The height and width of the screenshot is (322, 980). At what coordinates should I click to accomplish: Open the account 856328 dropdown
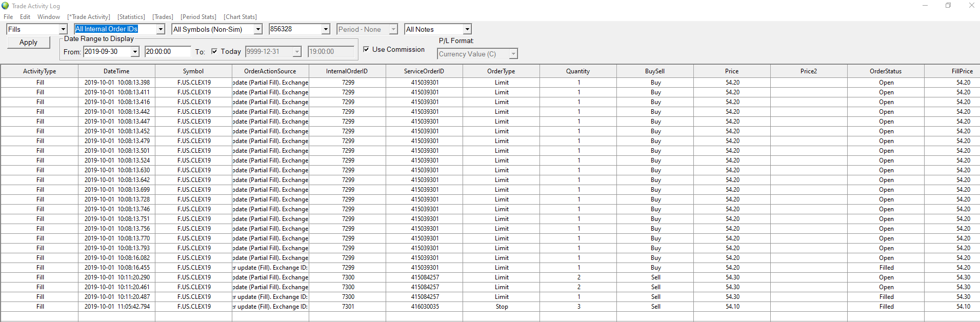tap(326, 30)
